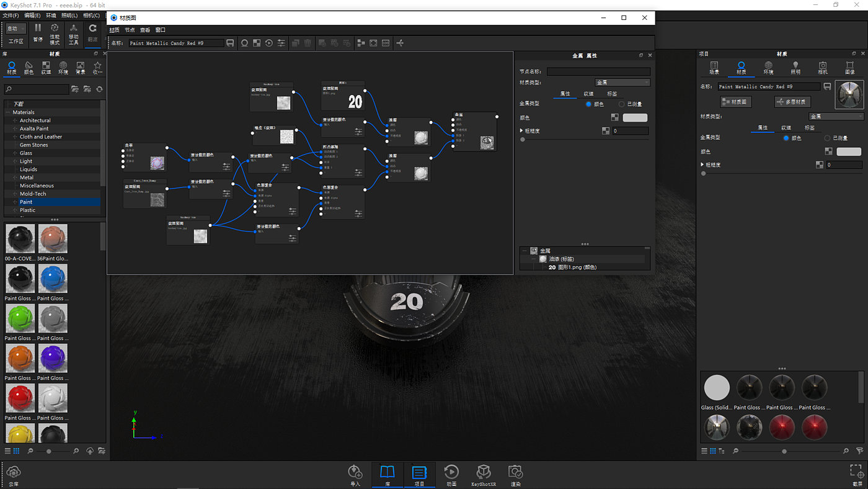Screen dimensions: 868x489
Task: Click the Screenshot icon at bottom right
Action: [x=856, y=473]
